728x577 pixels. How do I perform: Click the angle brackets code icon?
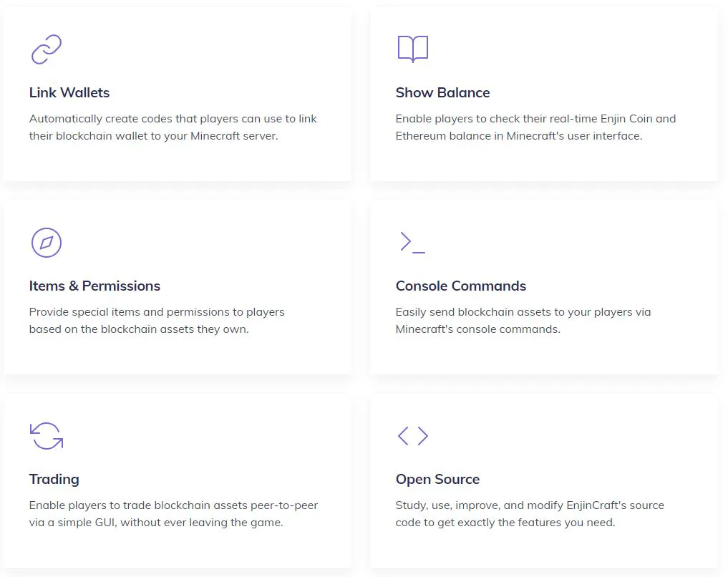pyautogui.click(x=412, y=436)
